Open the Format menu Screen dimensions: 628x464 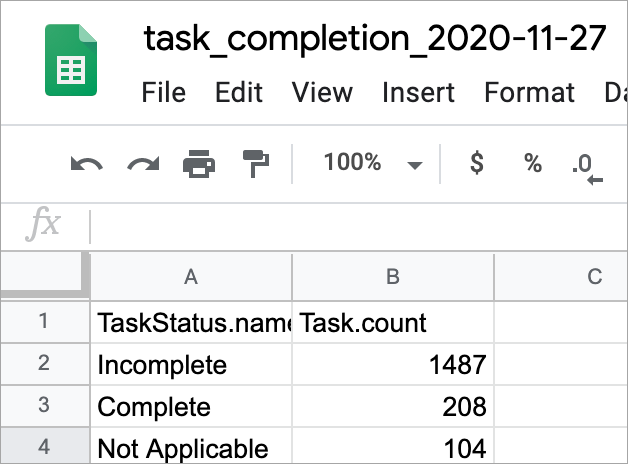[x=529, y=93]
